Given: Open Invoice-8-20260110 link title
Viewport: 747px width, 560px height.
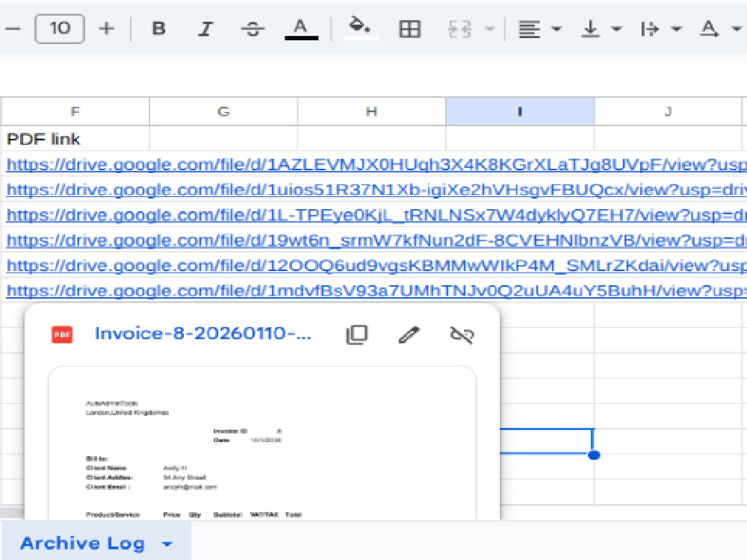Looking at the screenshot, I should 203,333.
